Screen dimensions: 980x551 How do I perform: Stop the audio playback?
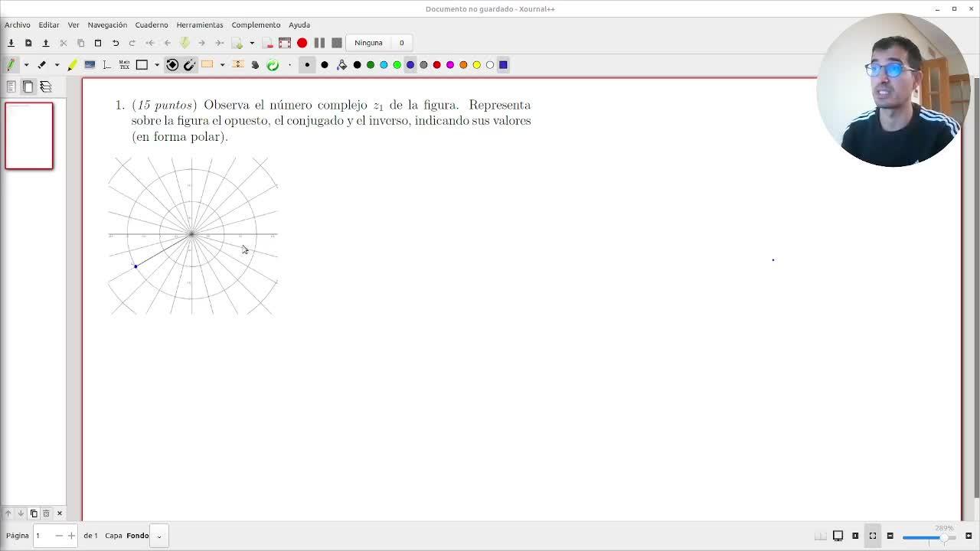(x=337, y=43)
